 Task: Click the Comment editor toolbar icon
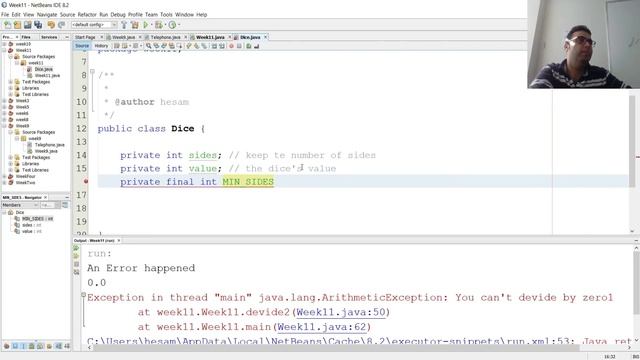pyautogui.click(x=249, y=46)
